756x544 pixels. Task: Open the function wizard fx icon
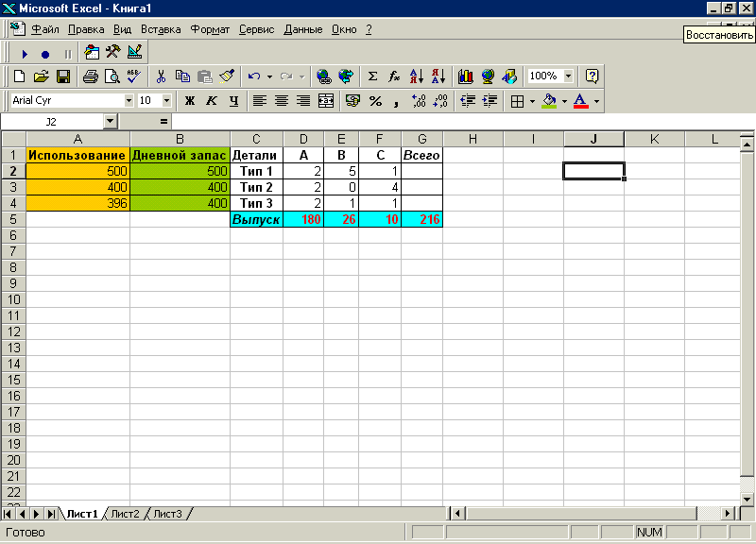click(x=394, y=76)
